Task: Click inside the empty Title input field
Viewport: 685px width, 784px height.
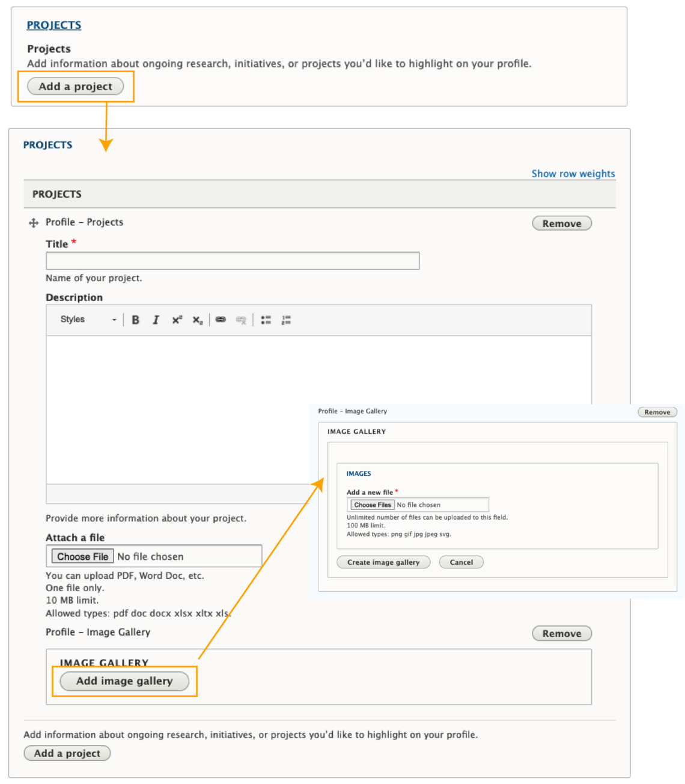Action: pyautogui.click(x=232, y=260)
